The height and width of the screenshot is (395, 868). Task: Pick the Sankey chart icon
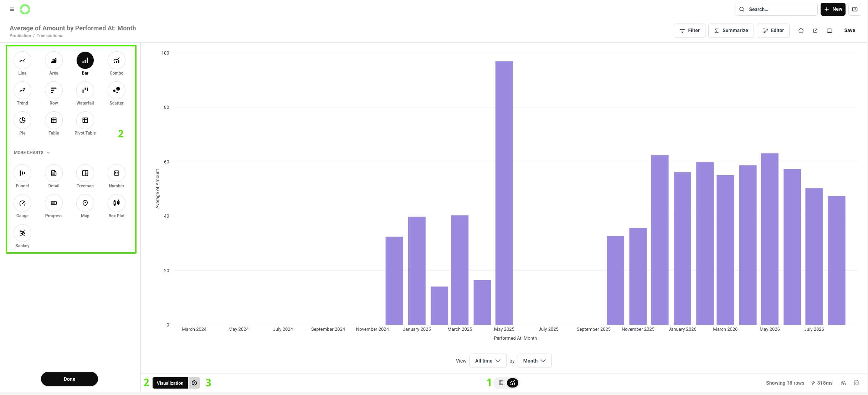coord(22,233)
